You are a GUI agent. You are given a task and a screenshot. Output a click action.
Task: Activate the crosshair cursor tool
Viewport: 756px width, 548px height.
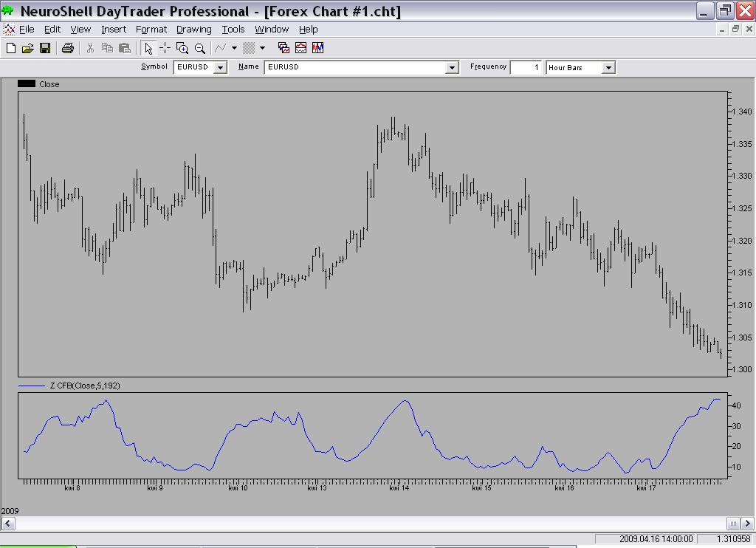(x=165, y=48)
